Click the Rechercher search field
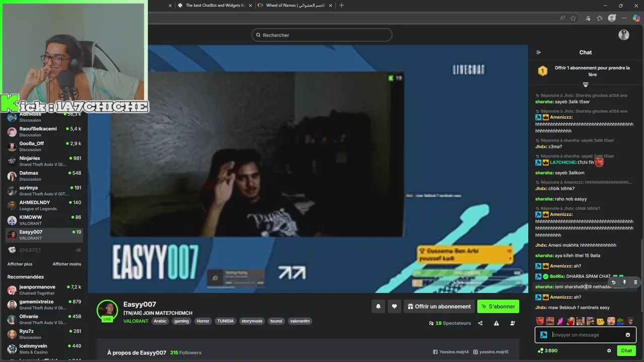Viewport: 644px width, 362px height. pos(322,35)
